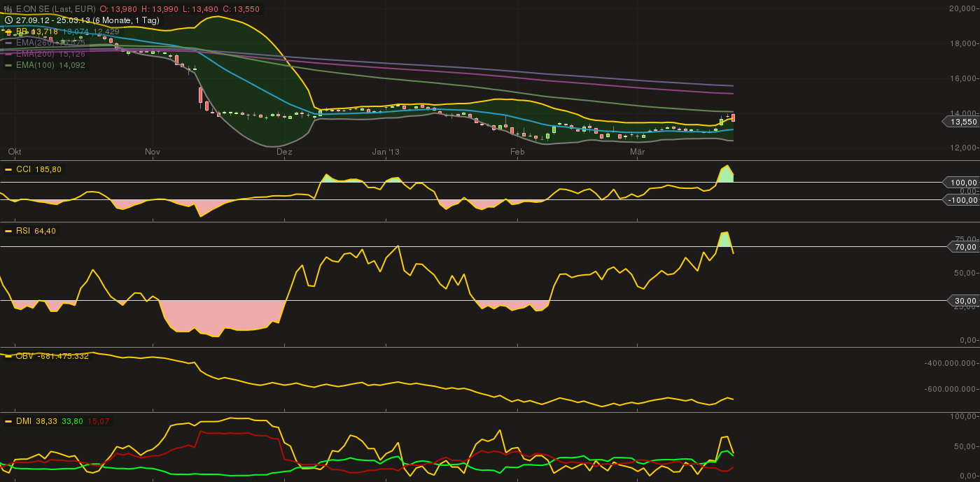Click the Mär month label on time axis

(637, 151)
